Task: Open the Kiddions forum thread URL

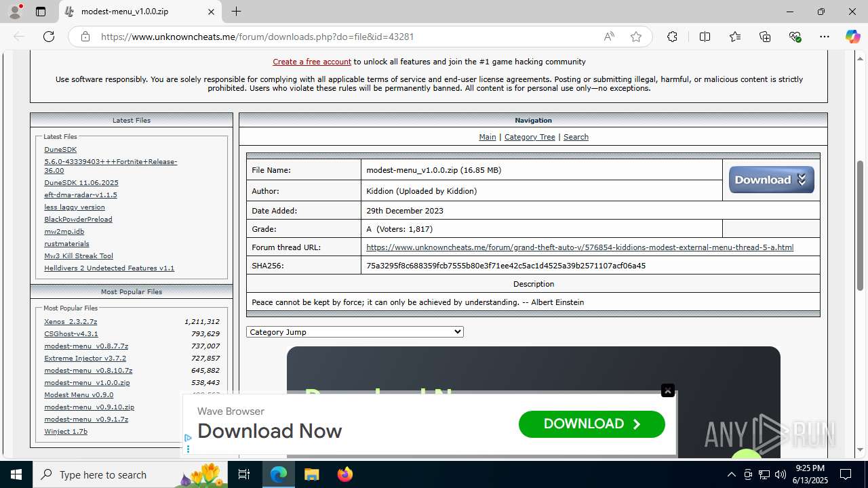Action: pyautogui.click(x=580, y=247)
